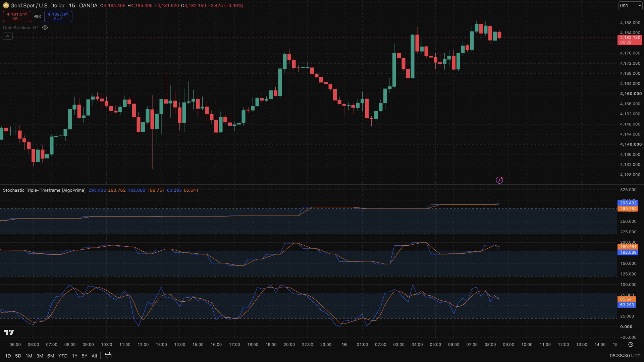Click the 4,160.000 price axis label
The image size is (644, 362).
coord(631,94)
